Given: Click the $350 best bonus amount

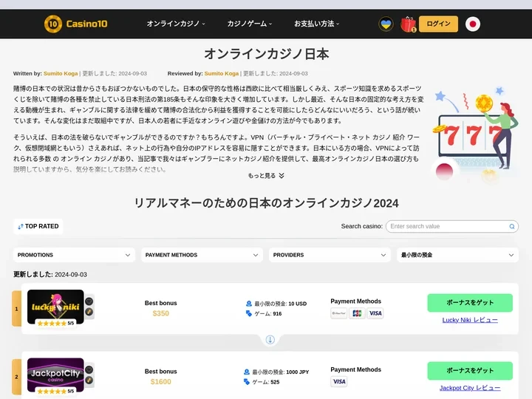Looking at the screenshot, I should point(161,313).
